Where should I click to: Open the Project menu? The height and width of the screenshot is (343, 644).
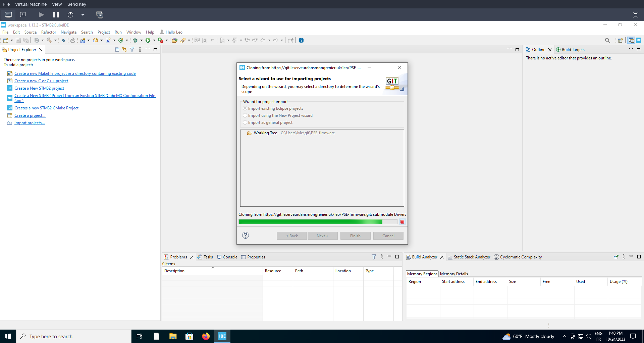pos(104,32)
